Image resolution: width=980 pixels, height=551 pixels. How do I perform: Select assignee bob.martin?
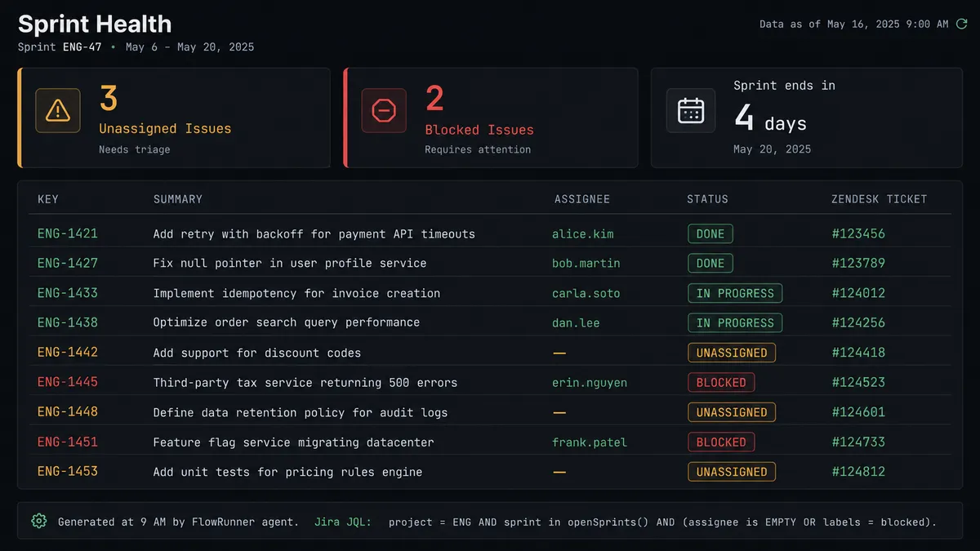pos(586,263)
